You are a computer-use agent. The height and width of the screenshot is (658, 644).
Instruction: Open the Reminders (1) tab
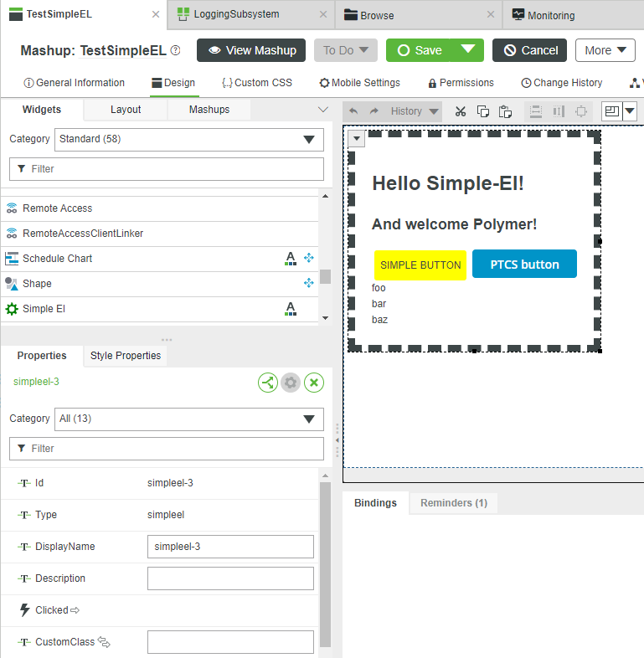(x=454, y=503)
